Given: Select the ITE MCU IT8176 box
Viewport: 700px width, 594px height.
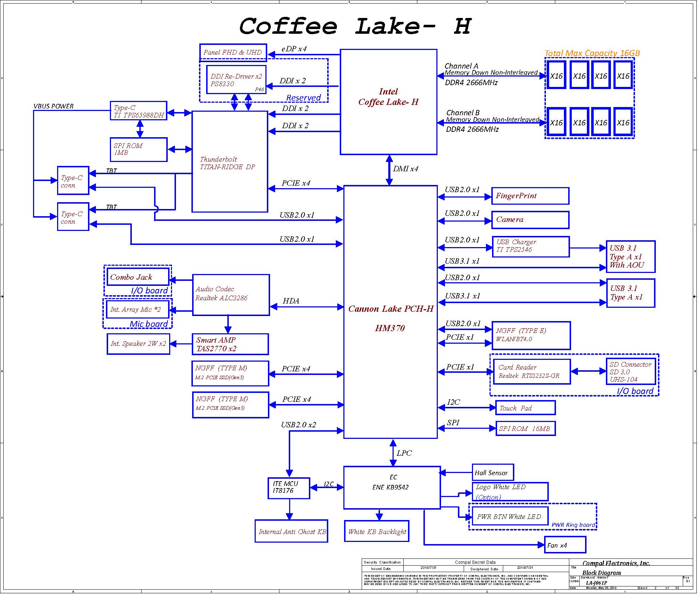Looking at the screenshot, I should pyautogui.click(x=288, y=488).
